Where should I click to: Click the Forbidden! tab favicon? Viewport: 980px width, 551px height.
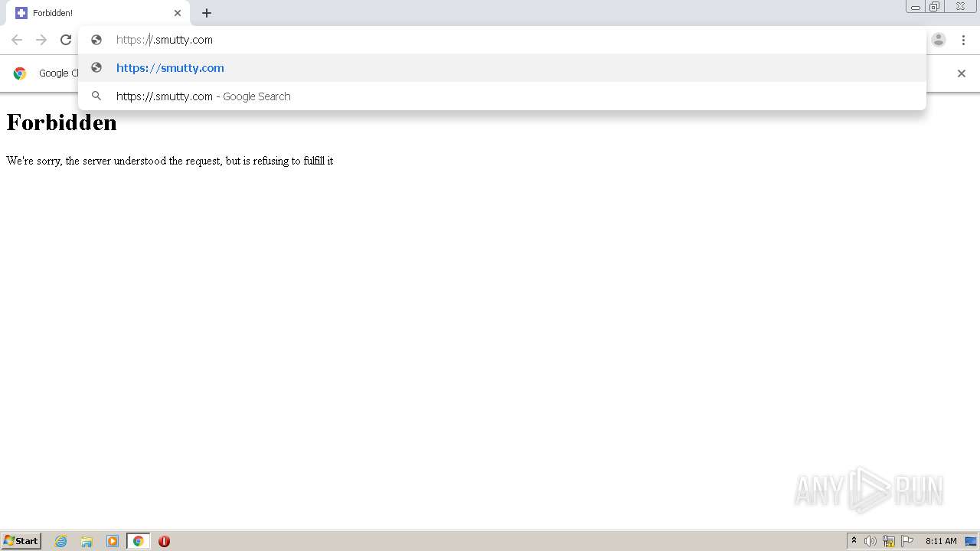[21, 13]
